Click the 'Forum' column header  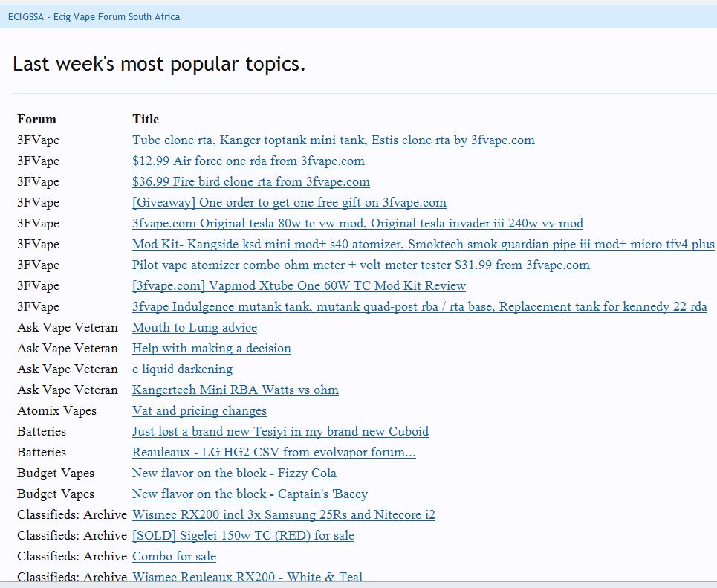(36, 119)
